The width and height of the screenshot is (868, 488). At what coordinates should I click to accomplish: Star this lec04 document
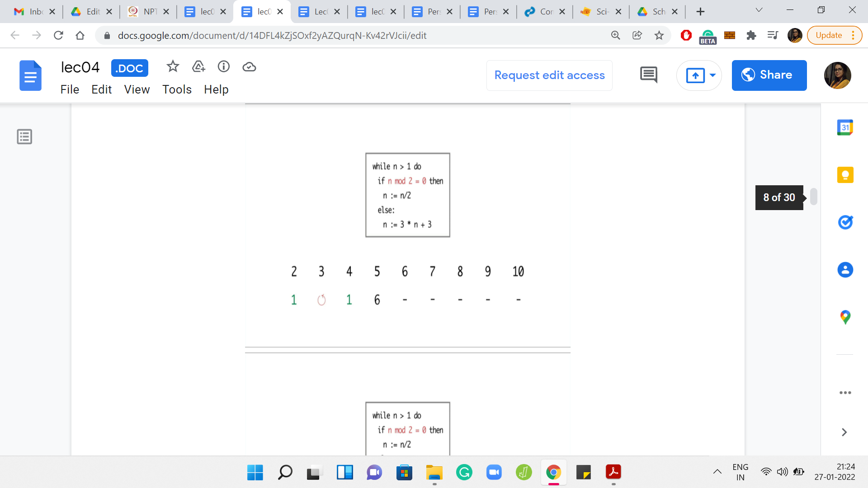[x=173, y=67]
